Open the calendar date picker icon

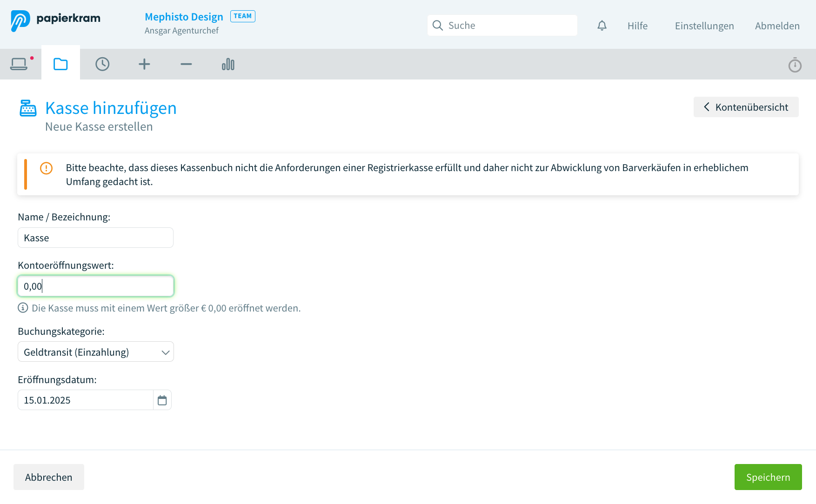coord(162,400)
